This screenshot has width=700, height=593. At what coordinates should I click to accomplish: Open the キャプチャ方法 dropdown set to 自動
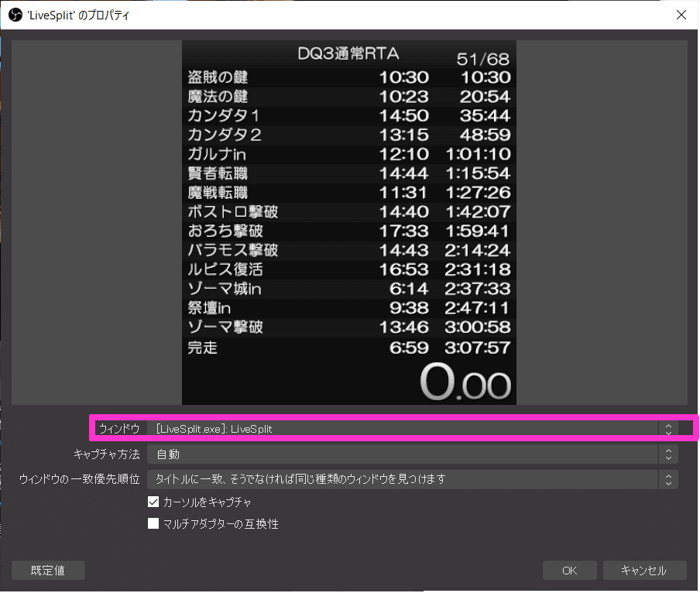click(x=412, y=454)
